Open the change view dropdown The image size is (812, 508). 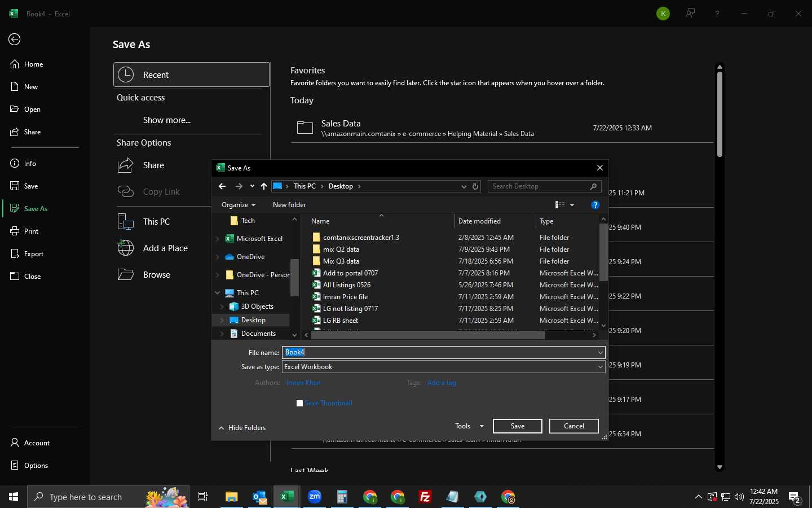pos(572,205)
